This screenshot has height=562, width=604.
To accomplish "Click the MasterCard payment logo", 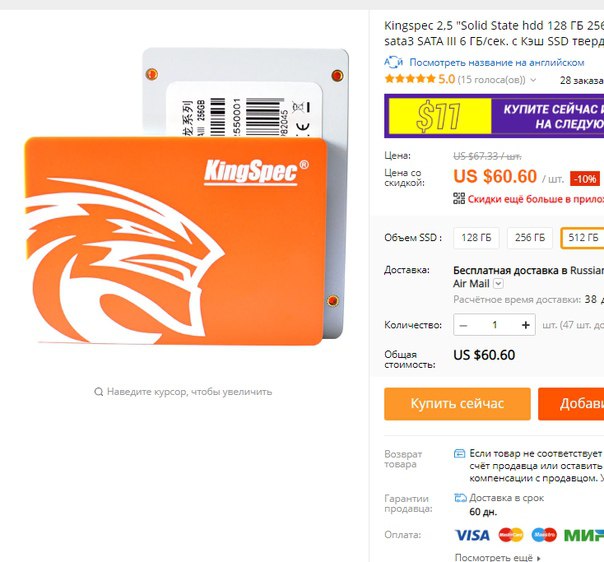I will [511, 535].
